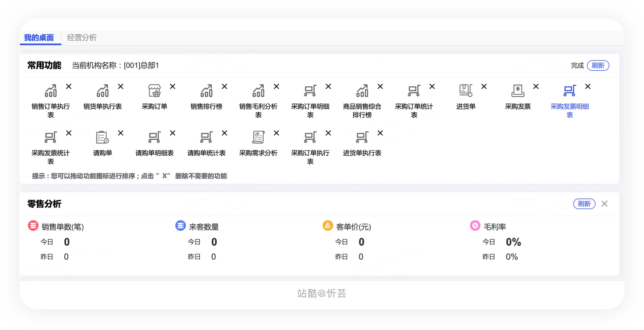Delete 进货单 shortcut via X
644x330 pixels.
(x=484, y=86)
